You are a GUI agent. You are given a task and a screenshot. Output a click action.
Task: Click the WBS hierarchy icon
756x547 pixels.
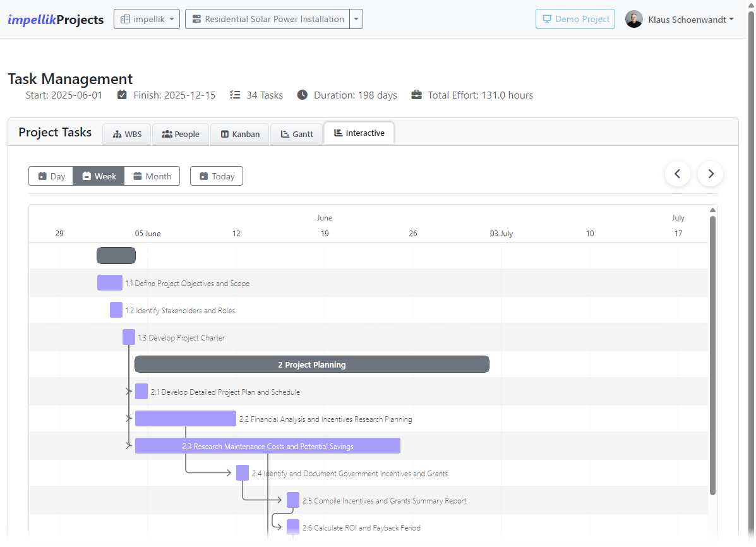coord(117,135)
